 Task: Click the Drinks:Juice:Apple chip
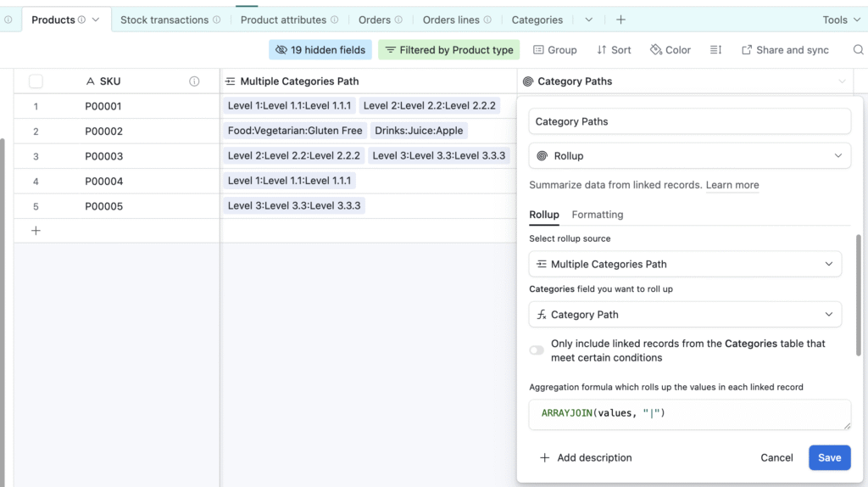point(419,131)
